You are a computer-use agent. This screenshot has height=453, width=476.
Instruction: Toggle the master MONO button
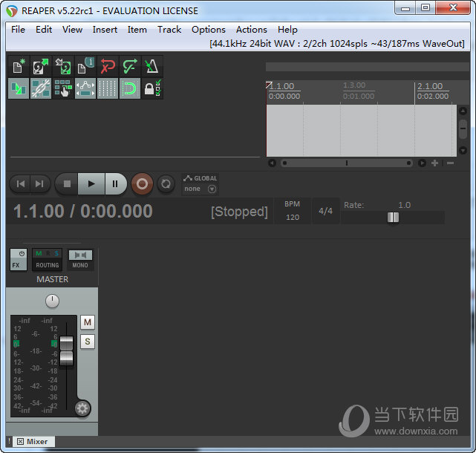coord(80,260)
